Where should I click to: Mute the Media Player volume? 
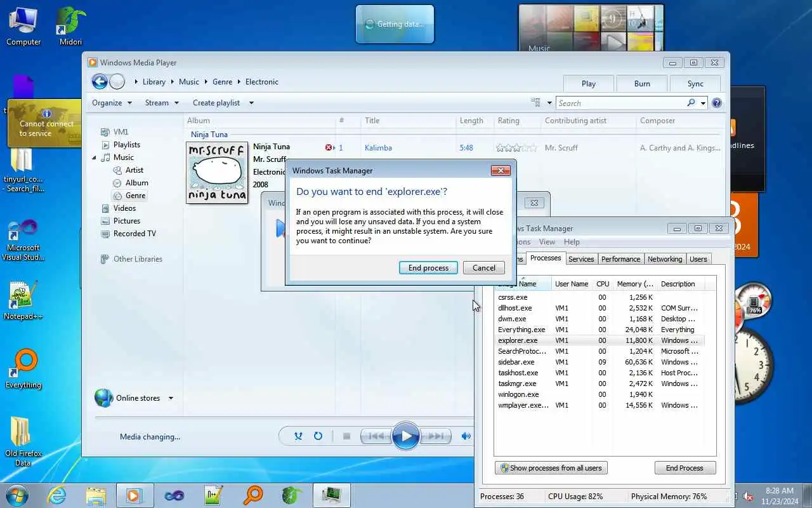pos(466,436)
